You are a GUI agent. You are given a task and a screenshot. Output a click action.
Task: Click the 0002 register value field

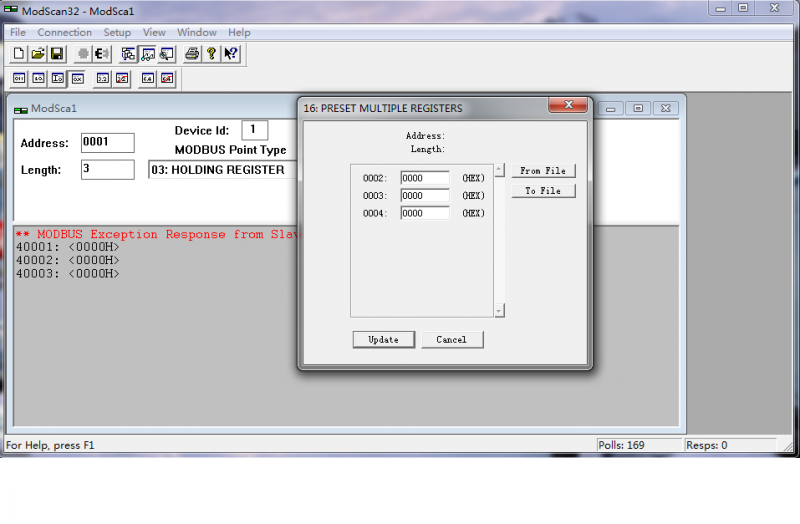click(425, 178)
